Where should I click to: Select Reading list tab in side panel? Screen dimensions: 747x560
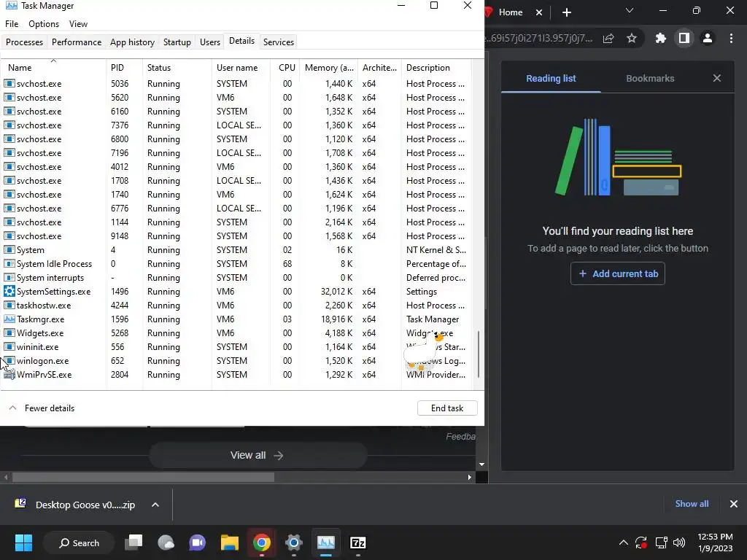(551, 78)
